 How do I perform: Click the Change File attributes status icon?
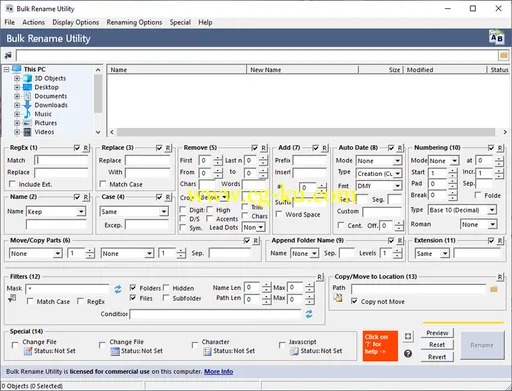28,351
